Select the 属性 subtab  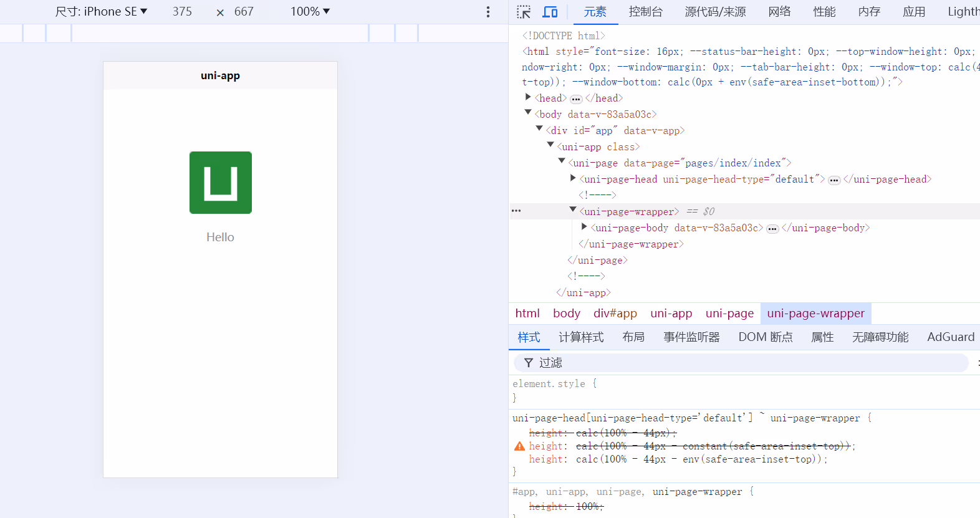click(x=822, y=337)
